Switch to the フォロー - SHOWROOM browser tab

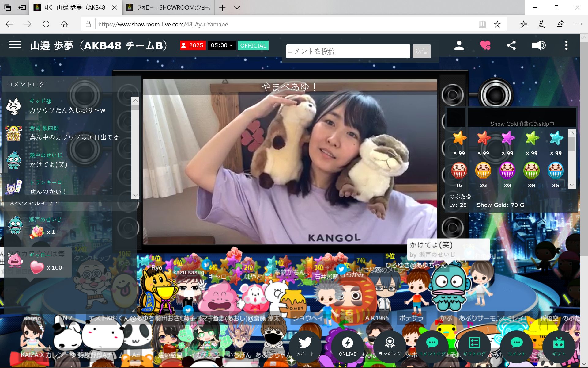(x=168, y=7)
